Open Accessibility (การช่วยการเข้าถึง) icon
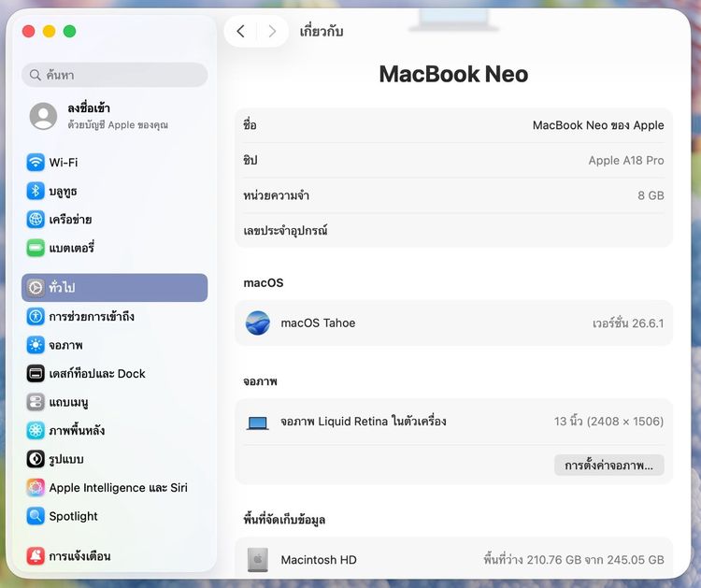 click(x=36, y=317)
